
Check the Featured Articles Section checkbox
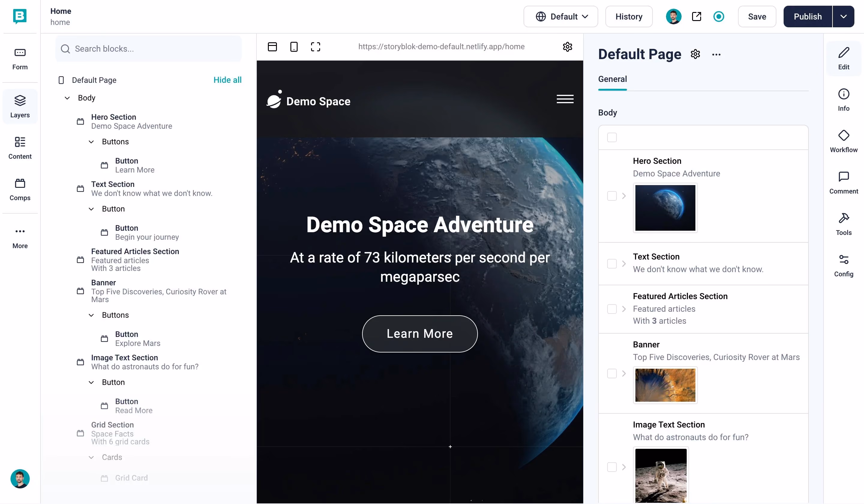pyautogui.click(x=612, y=309)
